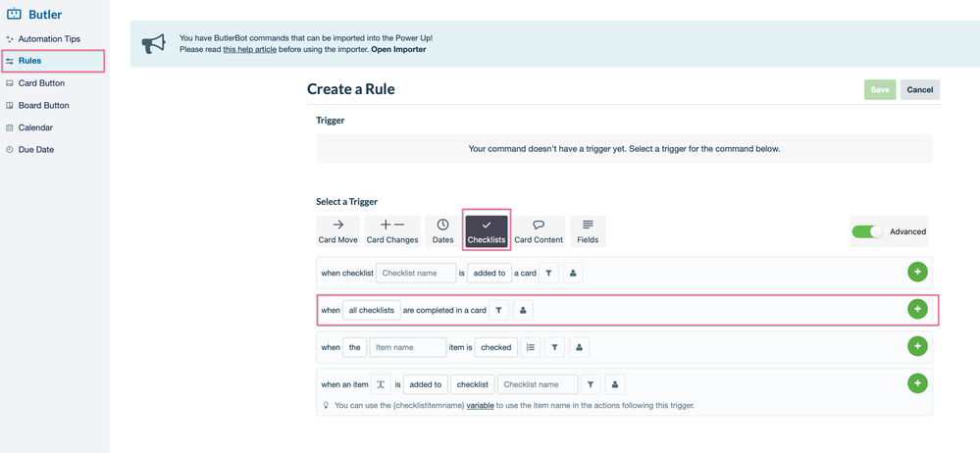Open the 'this help article' link
Image resolution: width=980 pixels, height=453 pixels.
click(x=250, y=49)
